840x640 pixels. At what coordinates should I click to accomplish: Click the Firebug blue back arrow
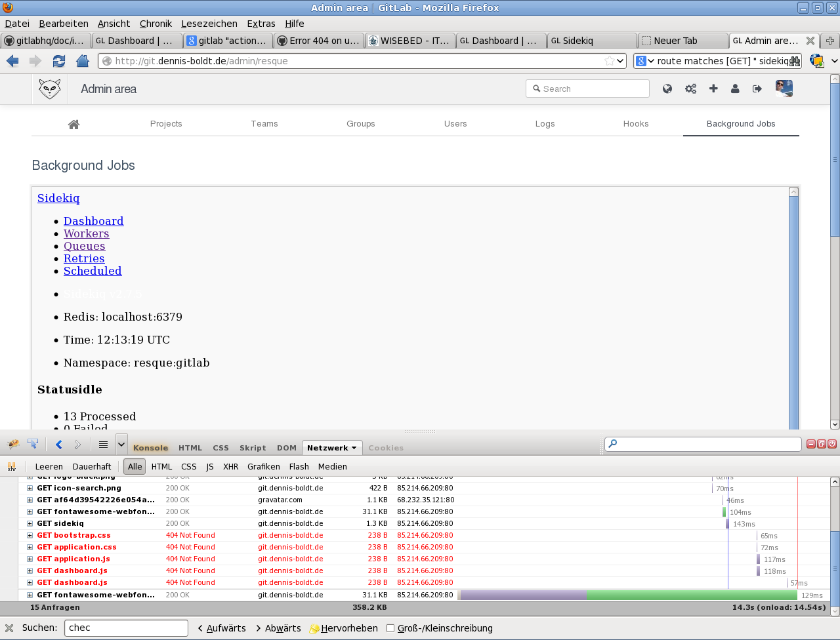click(58, 445)
